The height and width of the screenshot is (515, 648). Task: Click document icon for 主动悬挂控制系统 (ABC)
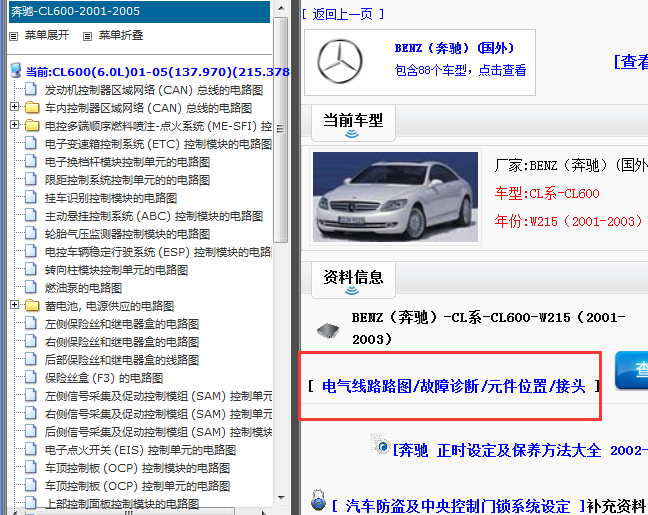(x=31, y=215)
